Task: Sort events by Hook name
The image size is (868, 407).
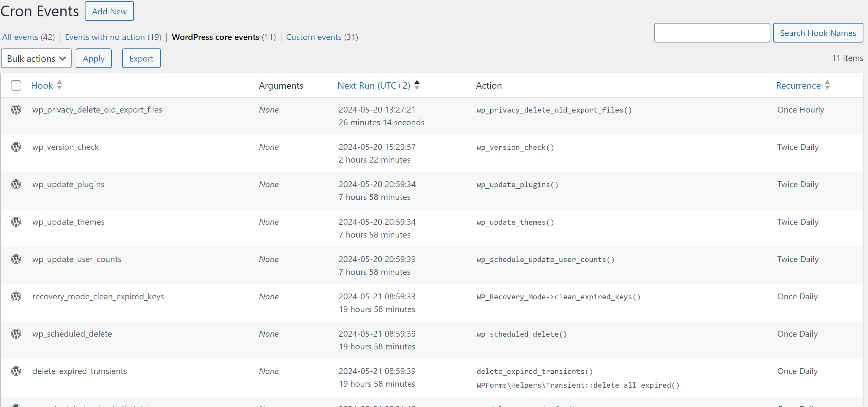Action: pyautogui.click(x=42, y=85)
